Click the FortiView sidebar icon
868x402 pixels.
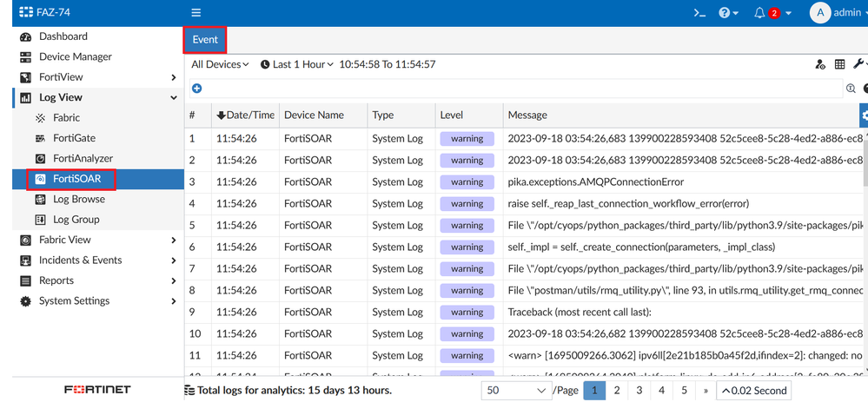25,77
